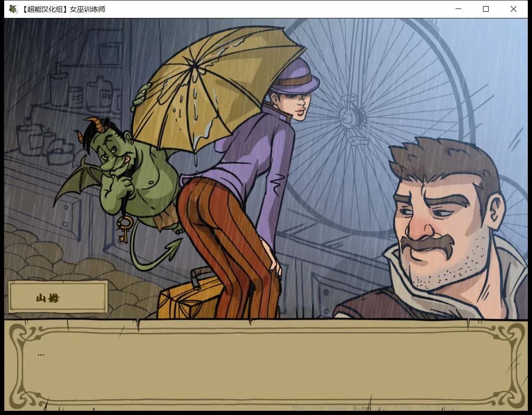Click the dialogue box to advance text
This screenshot has height=415, width=532.
[266, 366]
